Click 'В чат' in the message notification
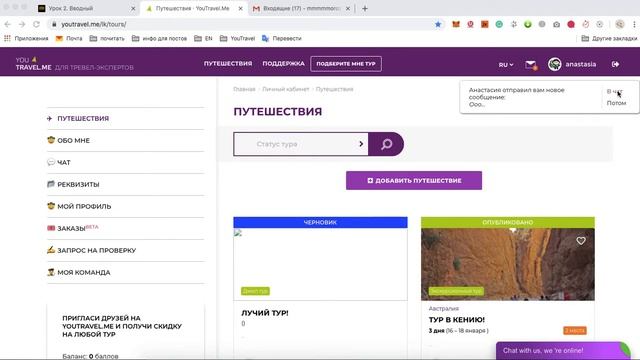640x360 pixels. [614, 91]
